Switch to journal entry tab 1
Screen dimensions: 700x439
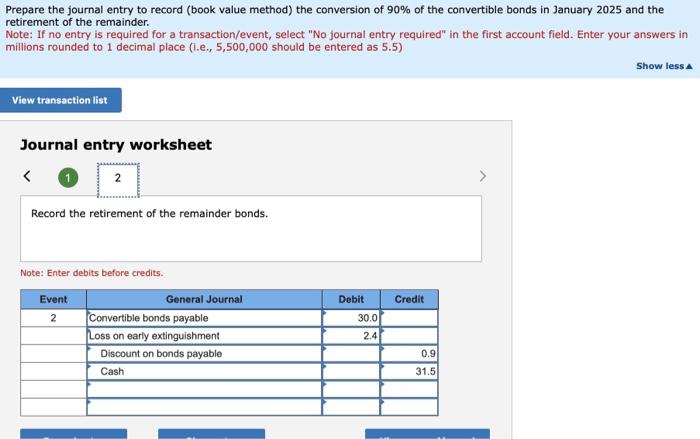click(68, 178)
